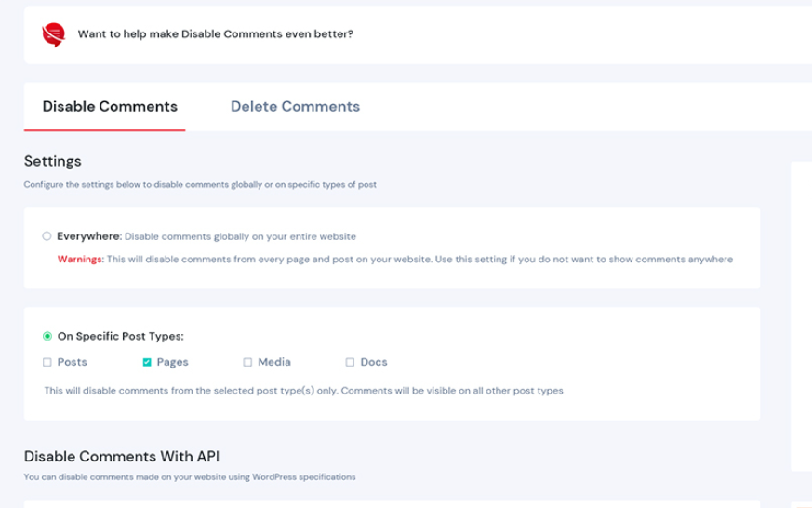Switch to the Disable Comments tab
812x508 pixels.
[110, 107]
